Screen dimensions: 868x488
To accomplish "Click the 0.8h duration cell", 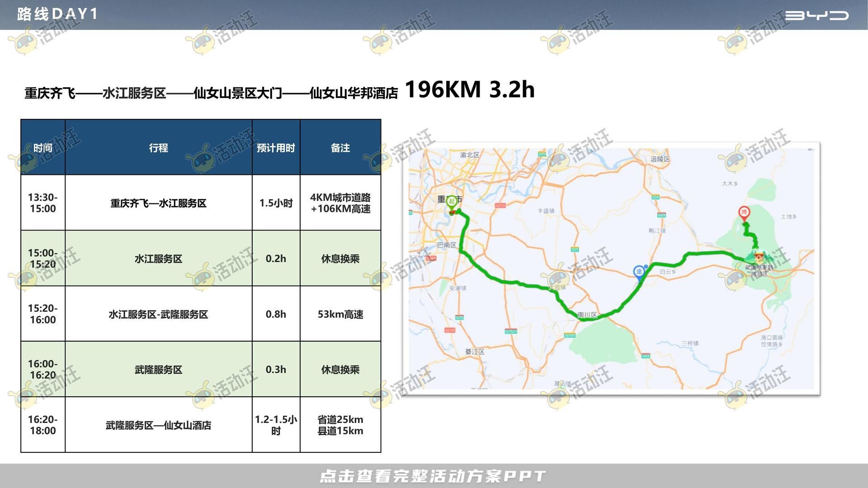I will click(276, 314).
